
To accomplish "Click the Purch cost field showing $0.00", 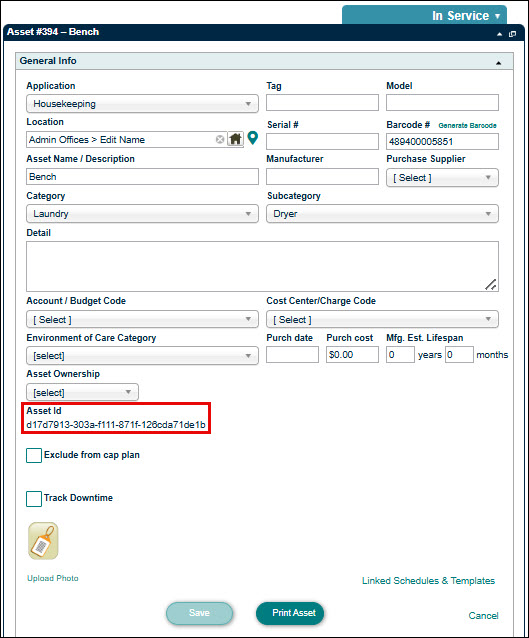I will pyautogui.click(x=352, y=354).
